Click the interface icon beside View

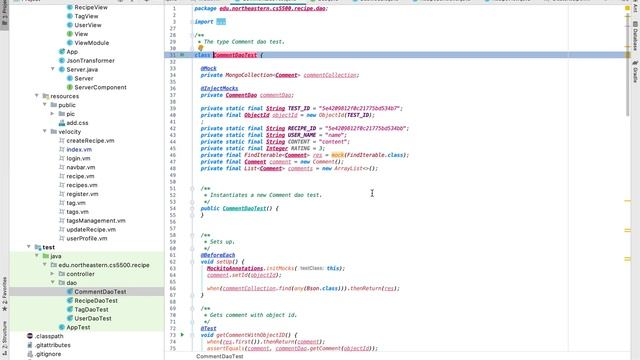(x=70, y=34)
